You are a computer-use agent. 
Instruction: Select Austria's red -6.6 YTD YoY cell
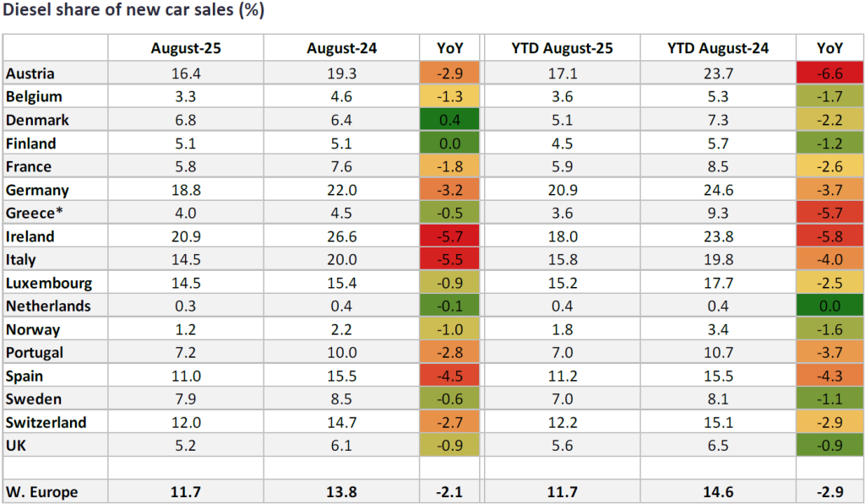(x=829, y=74)
